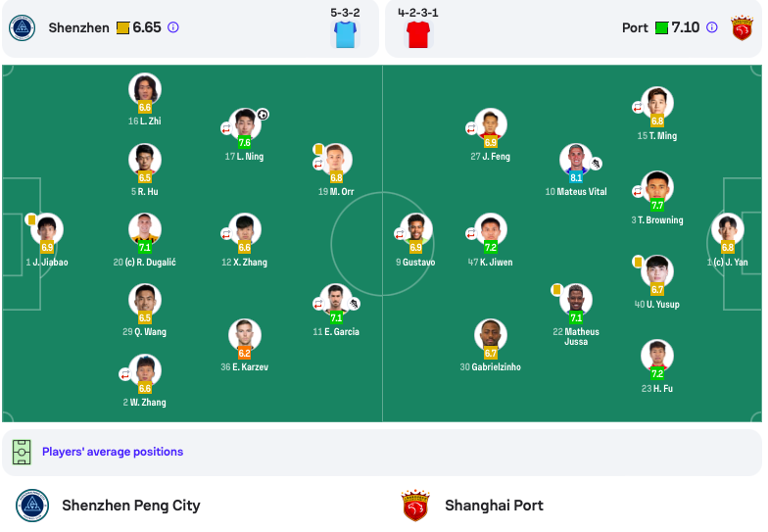Open the Shenzhen Peng City team link
The height and width of the screenshot is (532, 768).
click(131, 506)
